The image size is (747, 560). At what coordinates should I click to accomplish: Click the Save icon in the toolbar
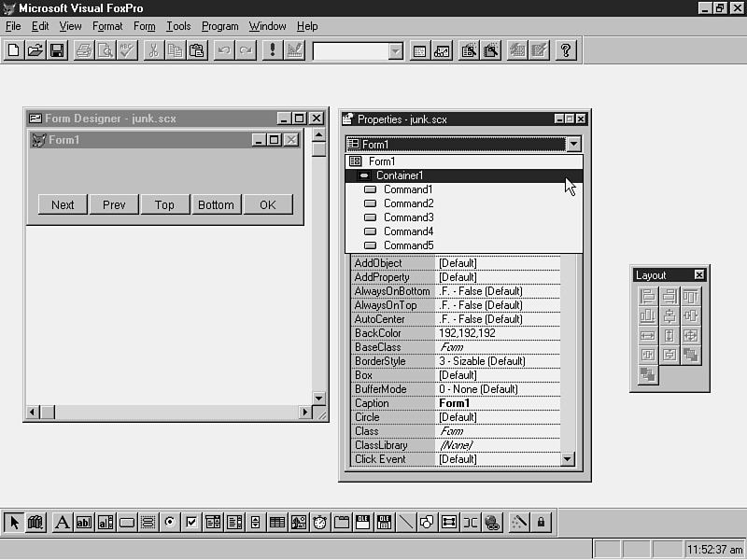[57, 50]
